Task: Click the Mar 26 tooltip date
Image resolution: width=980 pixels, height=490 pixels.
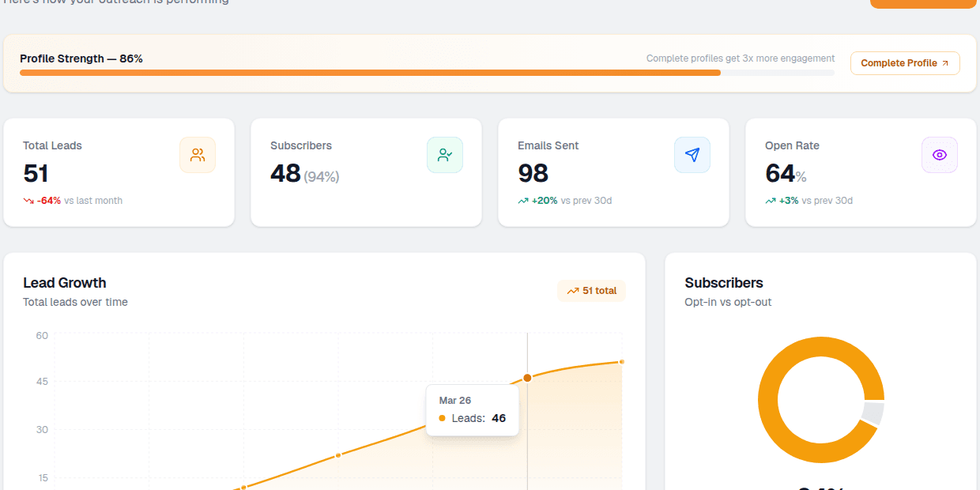Action: 455,401
